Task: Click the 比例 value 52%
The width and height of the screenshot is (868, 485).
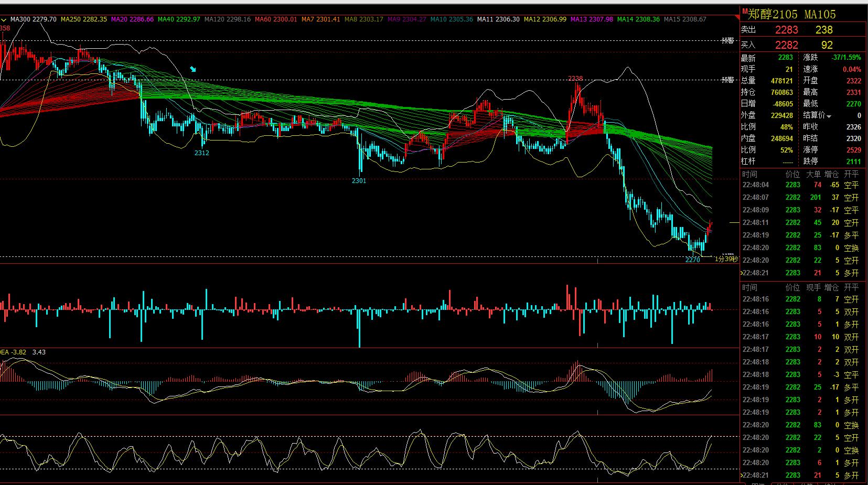Action: [787, 150]
